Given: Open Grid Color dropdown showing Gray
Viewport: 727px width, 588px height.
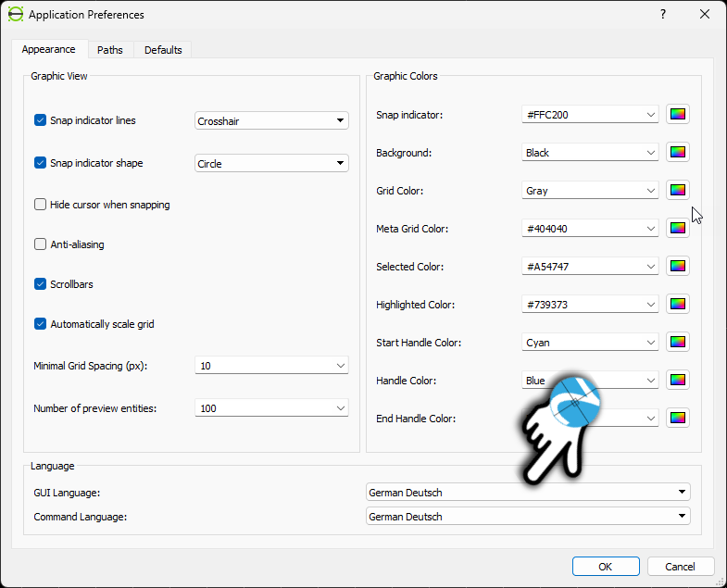Looking at the screenshot, I should pos(590,191).
